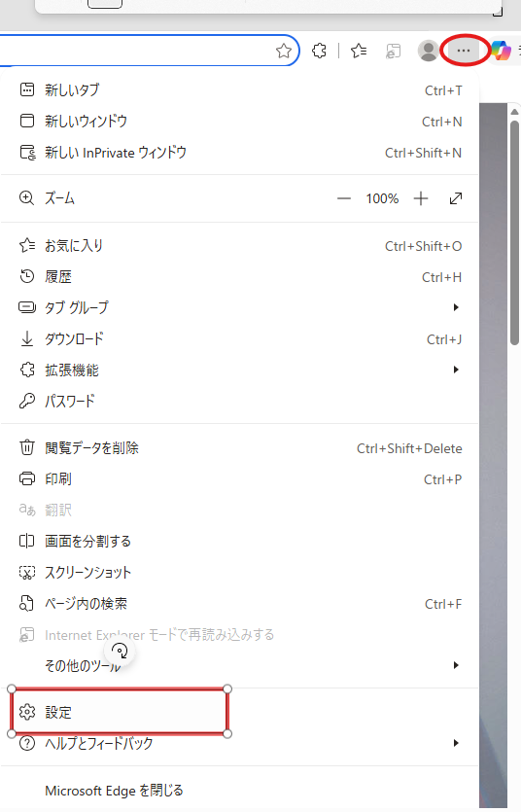Screen dimensions: 521x812
Task: Click the full screen arrow icon
Action: [x=456, y=198]
